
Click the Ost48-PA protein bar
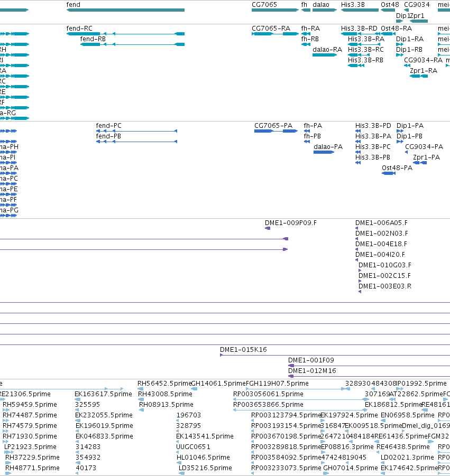coord(389,173)
